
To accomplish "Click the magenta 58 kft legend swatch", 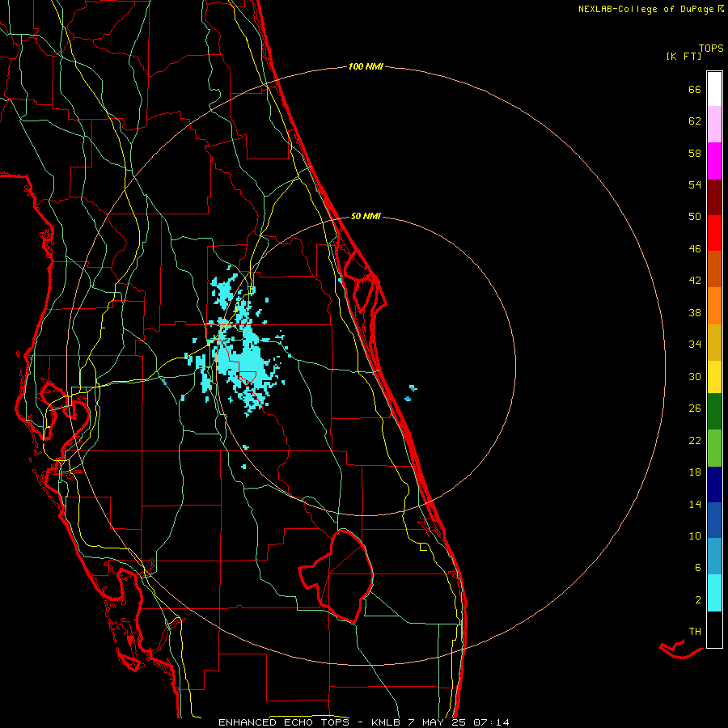I will click(714, 161).
